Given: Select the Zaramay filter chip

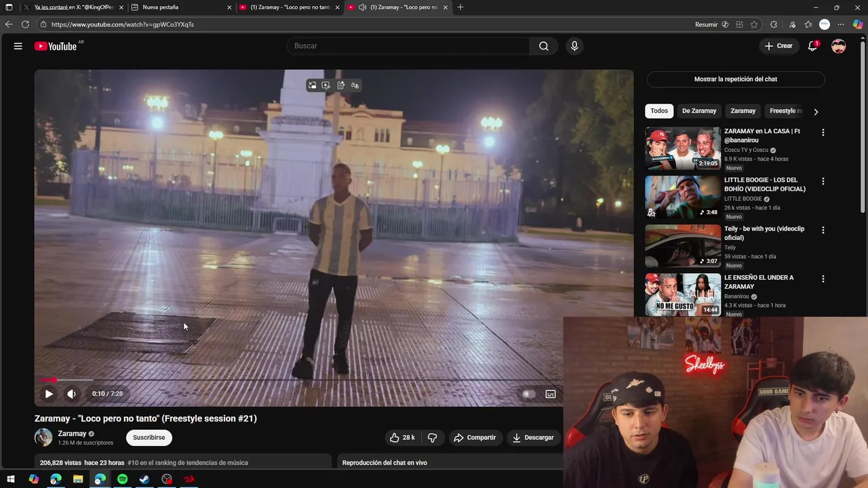Looking at the screenshot, I should [743, 111].
